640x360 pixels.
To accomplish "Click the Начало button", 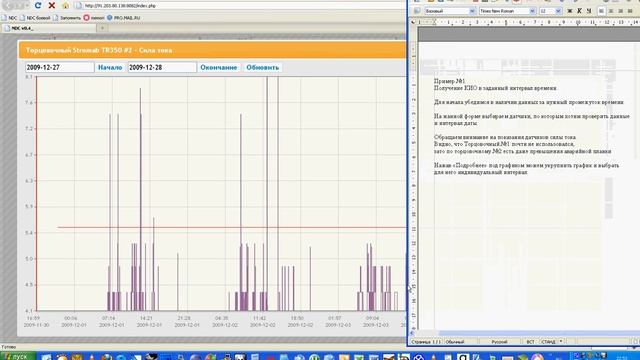I will tap(110, 67).
